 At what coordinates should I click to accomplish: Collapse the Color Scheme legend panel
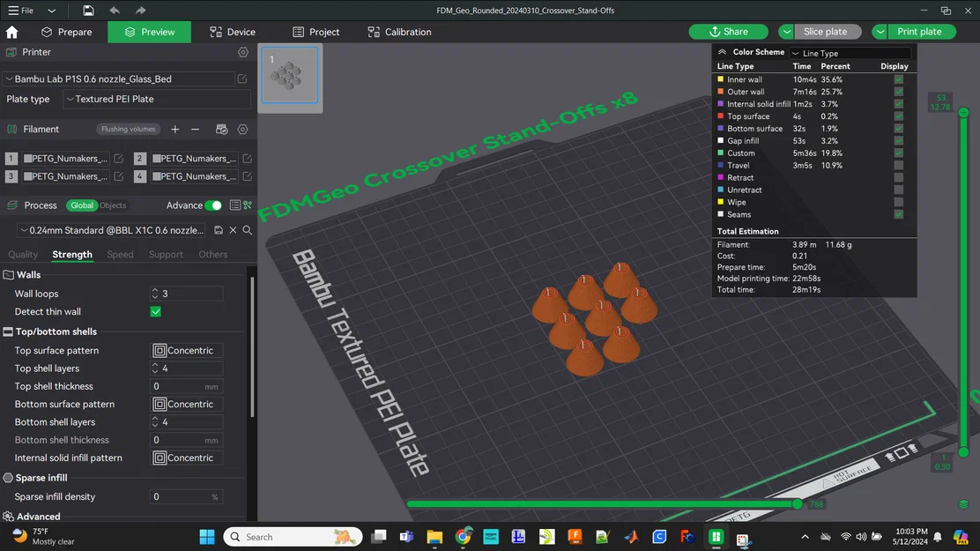722,52
